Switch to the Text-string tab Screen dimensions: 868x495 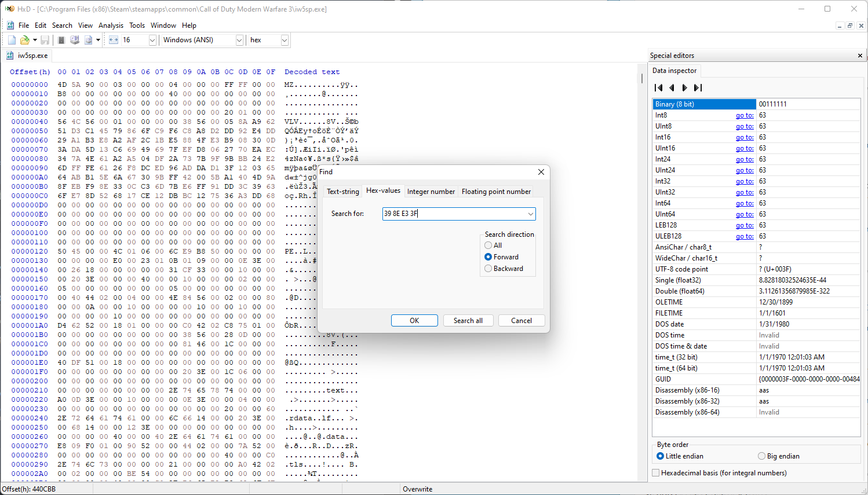click(x=343, y=192)
